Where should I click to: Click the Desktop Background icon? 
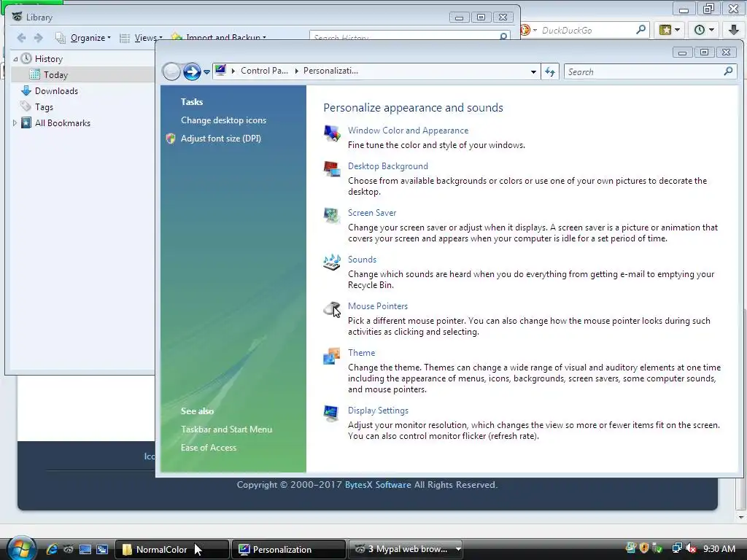[x=332, y=168]
